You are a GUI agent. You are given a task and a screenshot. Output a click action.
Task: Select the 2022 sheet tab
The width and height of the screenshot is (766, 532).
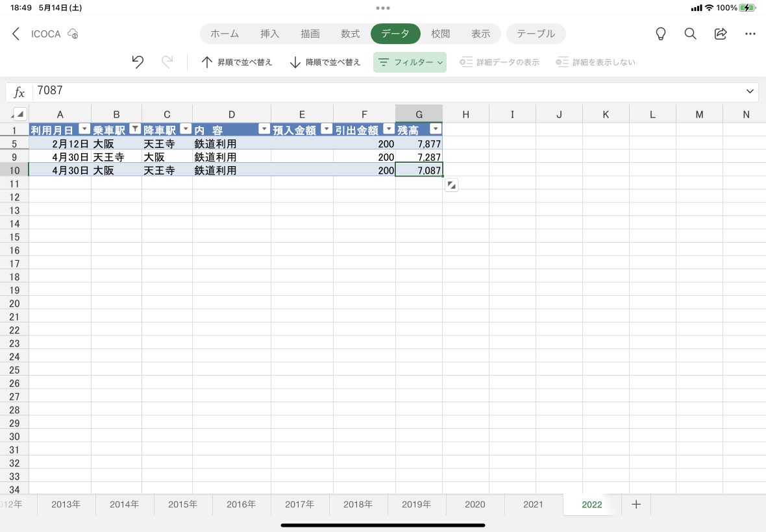[592, 504]
